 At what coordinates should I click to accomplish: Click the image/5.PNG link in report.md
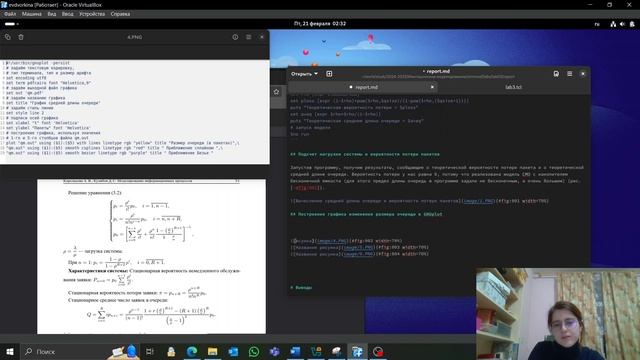pyautogui.click(x=358, y=247)
